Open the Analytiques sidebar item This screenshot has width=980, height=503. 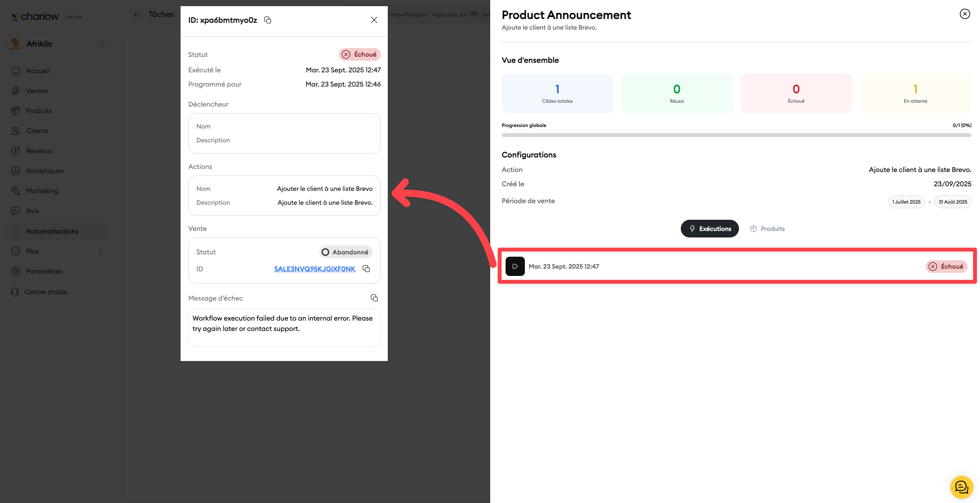(x=45, y=171)
